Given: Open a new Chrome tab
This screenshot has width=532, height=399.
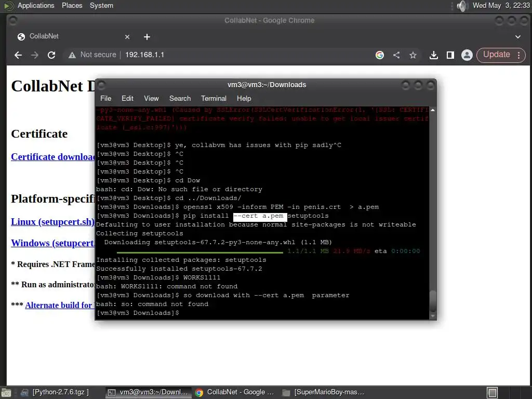Looking at the screenshot, I should [147, 37].
